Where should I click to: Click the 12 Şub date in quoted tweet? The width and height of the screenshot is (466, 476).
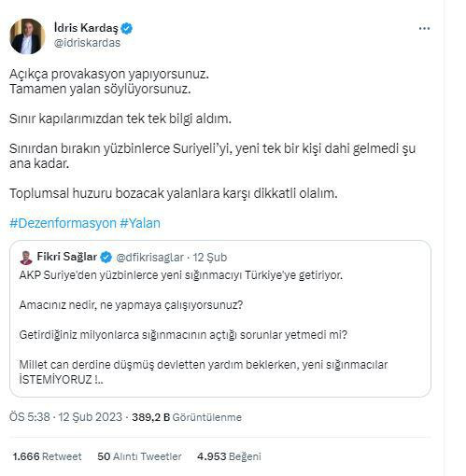tap(210, 258)
